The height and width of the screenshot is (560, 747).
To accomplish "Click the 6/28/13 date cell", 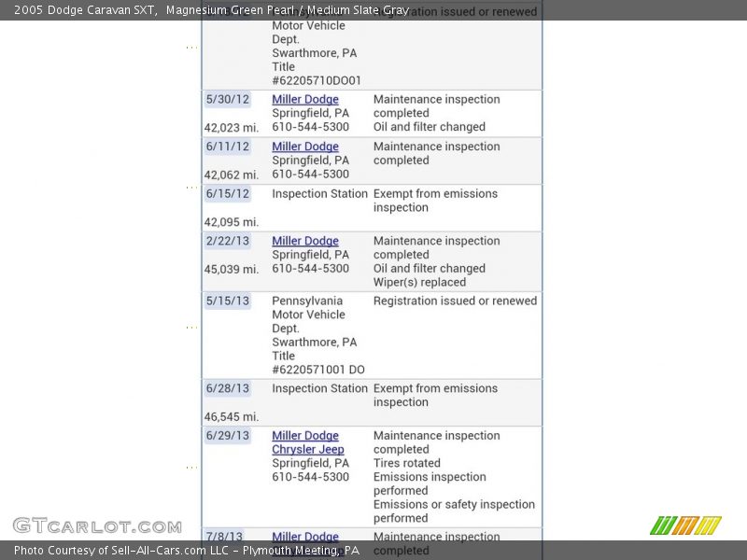I will 228,388.
